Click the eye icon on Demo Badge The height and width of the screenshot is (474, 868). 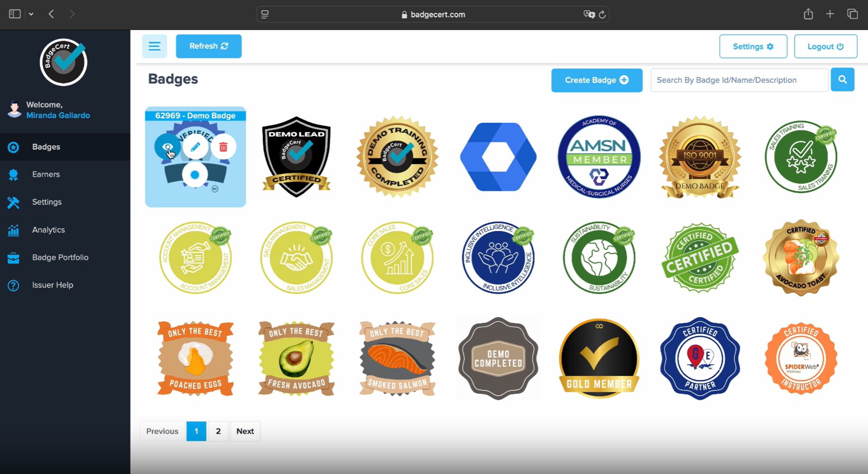(x=167, y=147)
